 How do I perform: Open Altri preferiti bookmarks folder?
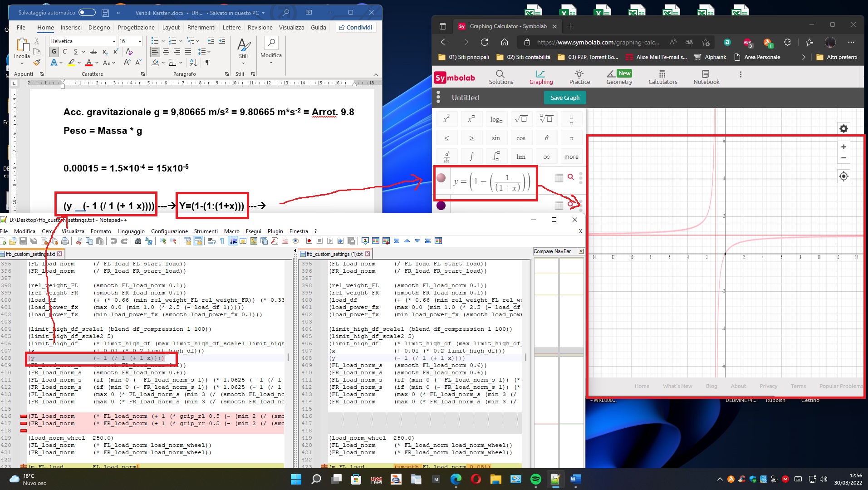click(x=837, y=57)
